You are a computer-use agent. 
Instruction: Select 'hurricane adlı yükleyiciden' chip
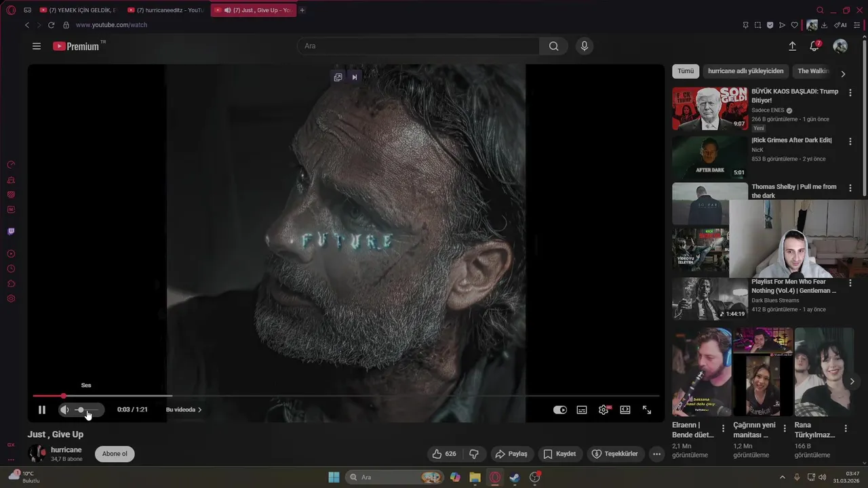(745, 71)
